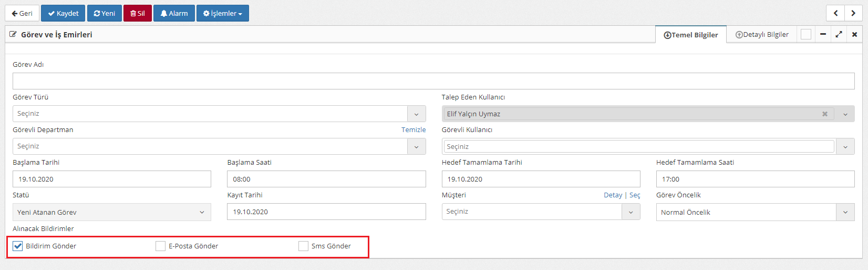The width and height of the screenshot is (868, 270).
Task: Expand the Görev Türü dropdown
Action: [416, 114]
